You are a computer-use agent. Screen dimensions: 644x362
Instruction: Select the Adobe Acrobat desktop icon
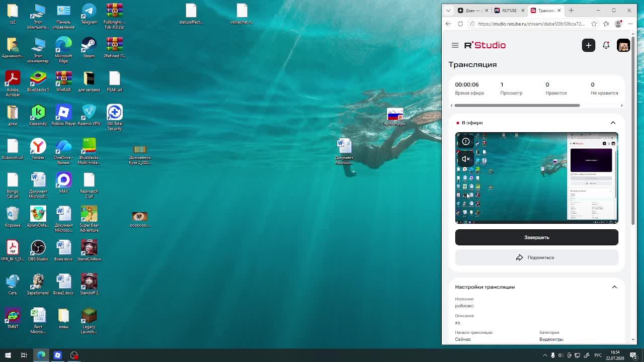point(13,84)
